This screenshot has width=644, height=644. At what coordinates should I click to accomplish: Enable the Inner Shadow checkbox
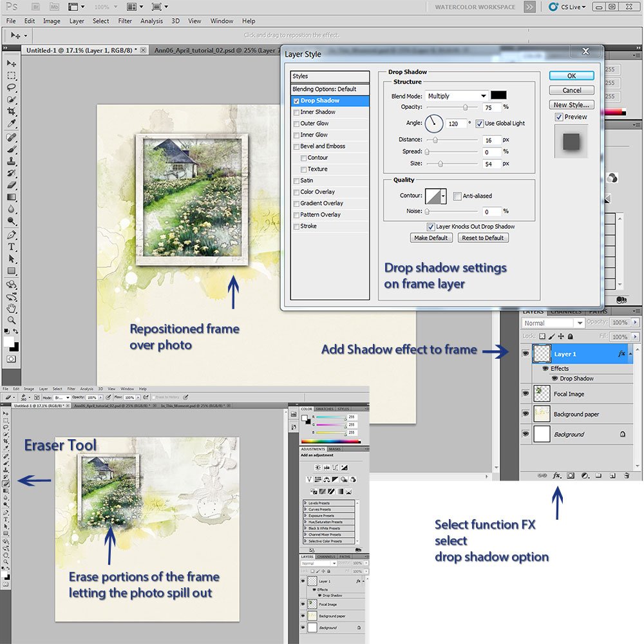coord(296,112)
